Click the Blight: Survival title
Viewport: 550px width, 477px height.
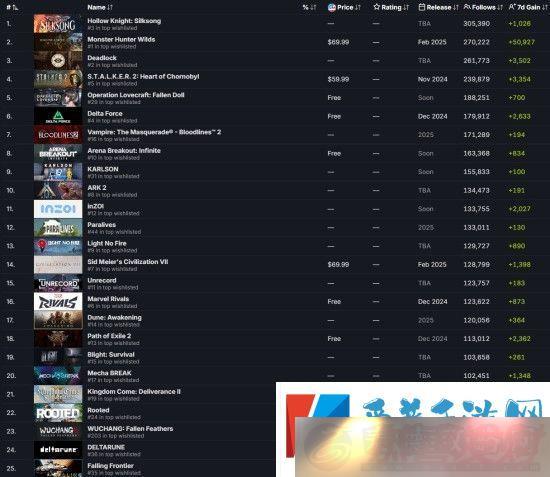tap(111, 355)
